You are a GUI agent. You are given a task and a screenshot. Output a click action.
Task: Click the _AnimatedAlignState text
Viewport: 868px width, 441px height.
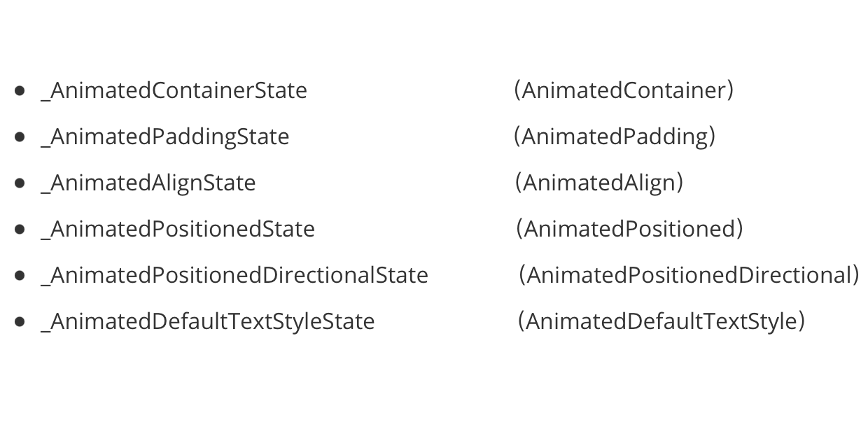pos(148,183)
